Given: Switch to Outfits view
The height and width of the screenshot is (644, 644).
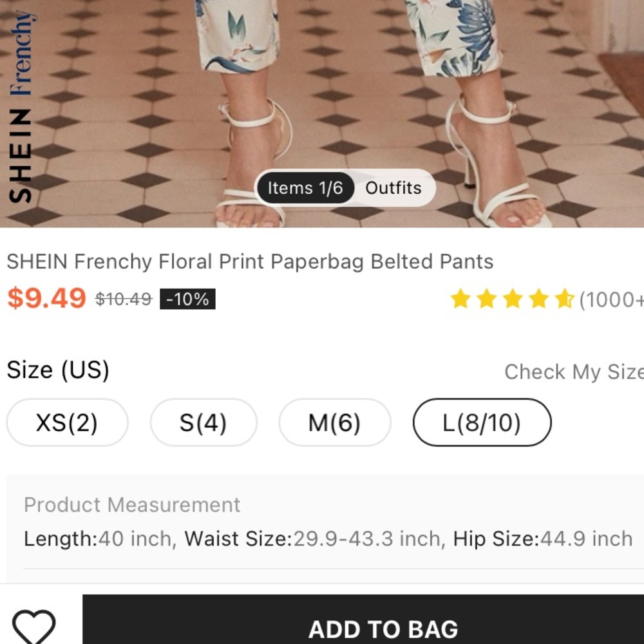Looking at the screenshot, I should [x=393, y=188].
